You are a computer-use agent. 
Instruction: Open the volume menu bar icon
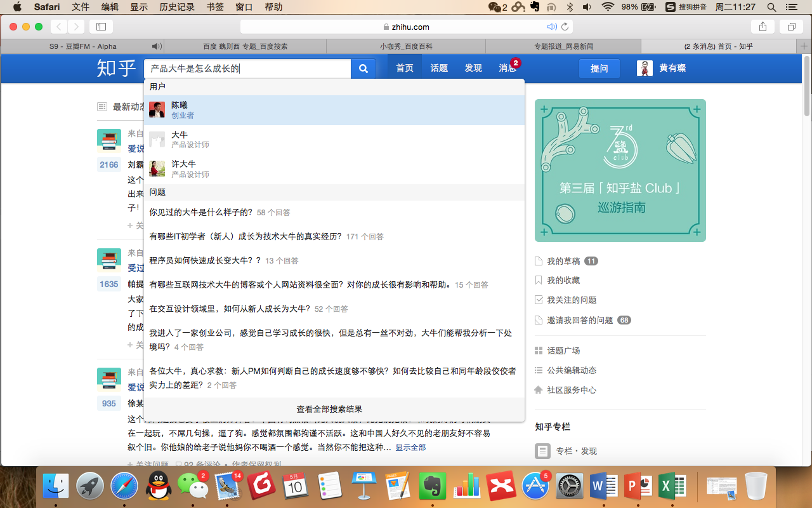click(x=587, y=7)
